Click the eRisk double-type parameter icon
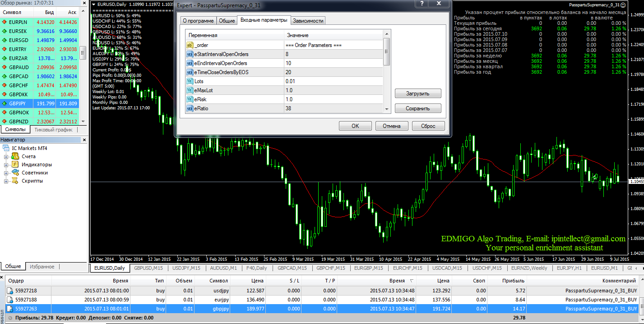Viewport: 644px width, 324px height. click(190, 99)
